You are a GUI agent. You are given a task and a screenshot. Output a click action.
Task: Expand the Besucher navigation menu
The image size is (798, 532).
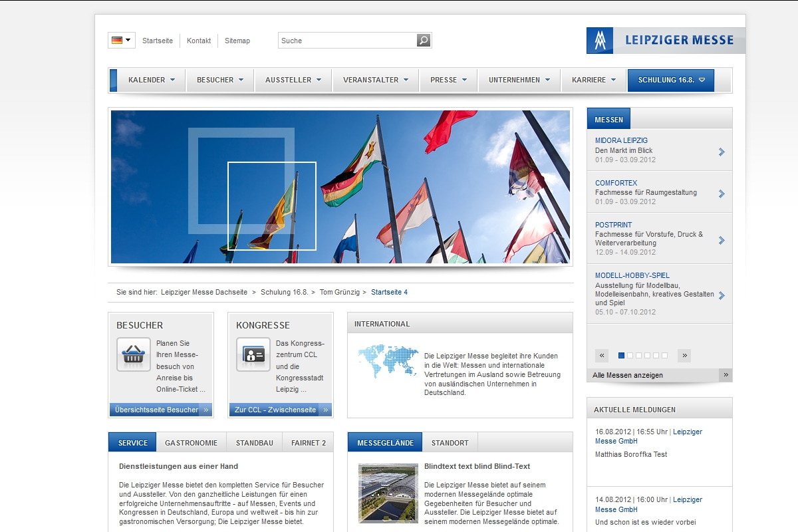(220, 80)
